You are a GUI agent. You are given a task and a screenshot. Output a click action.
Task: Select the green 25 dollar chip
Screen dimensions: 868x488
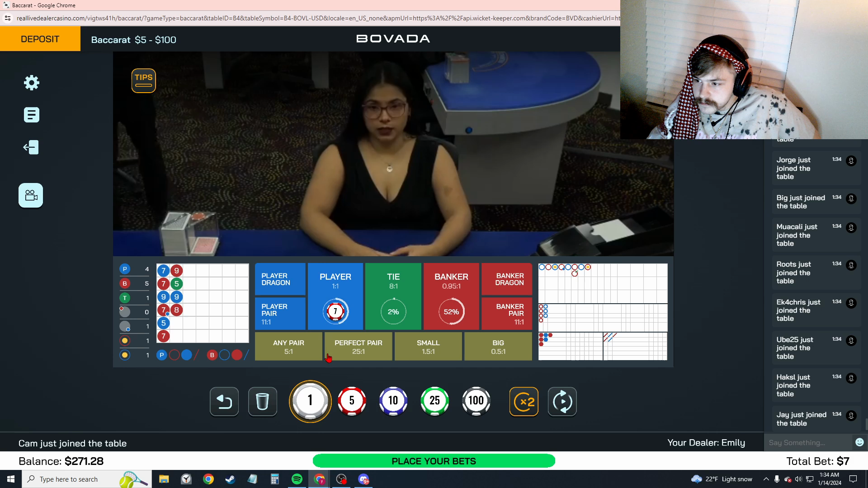point(435,401)
